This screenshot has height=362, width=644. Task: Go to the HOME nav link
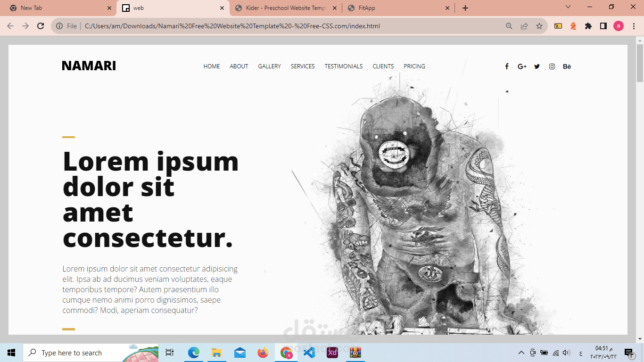(212, 66)
